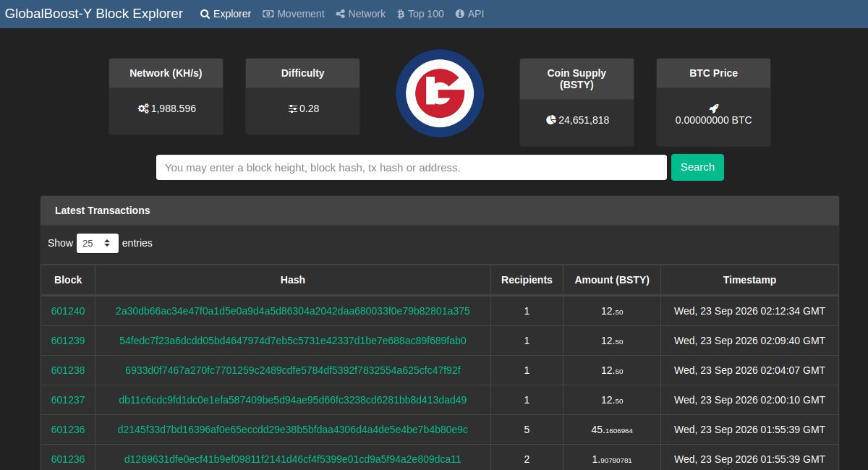This screenshot has width=868, height=470.
Task: Open the Network nav tab
Action: pos(361,14)
